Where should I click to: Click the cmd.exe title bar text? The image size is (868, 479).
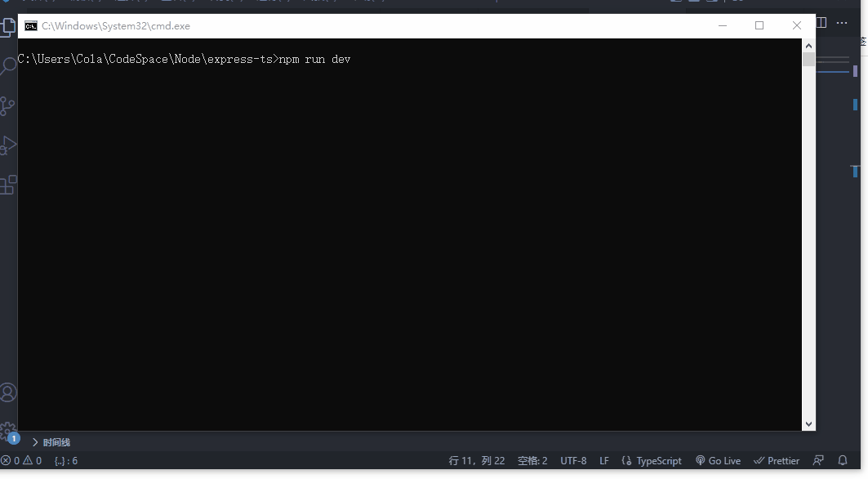pos(116,26)
